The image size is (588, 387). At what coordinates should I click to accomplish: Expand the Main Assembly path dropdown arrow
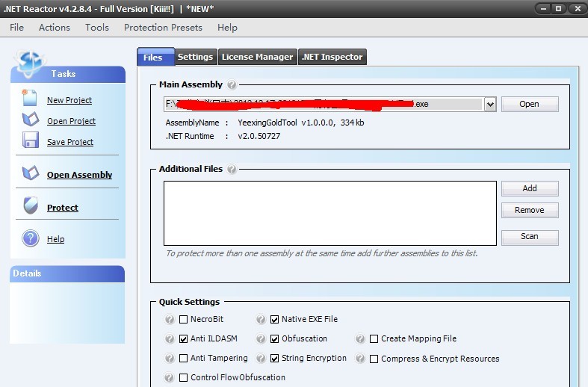click(x=490, y=105)
